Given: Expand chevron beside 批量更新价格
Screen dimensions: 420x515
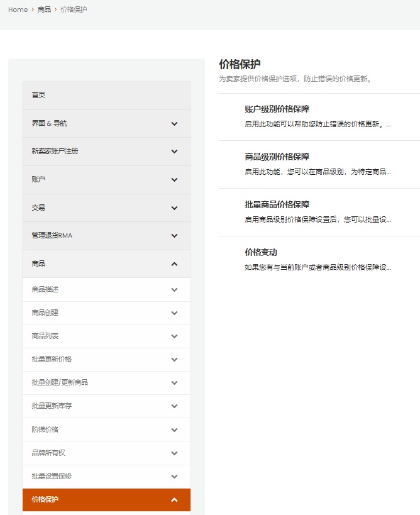Looking at the screenshot, I should point(174,360).
